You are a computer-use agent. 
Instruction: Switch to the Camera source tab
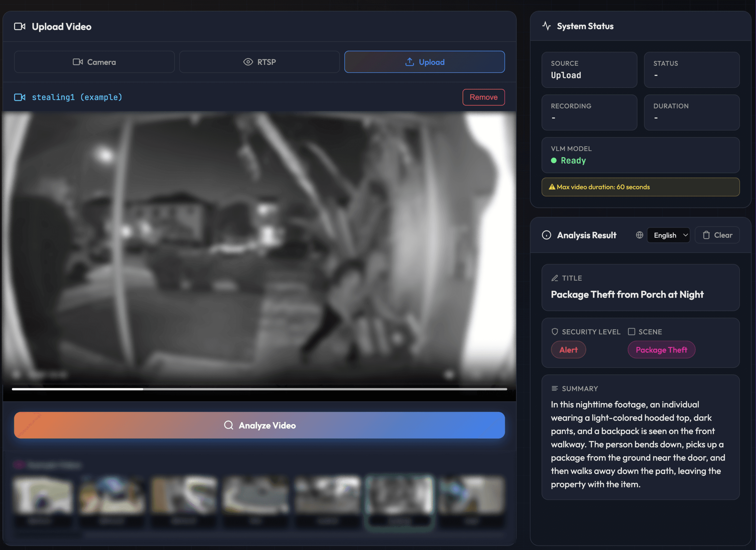click(x=94, y=62)
